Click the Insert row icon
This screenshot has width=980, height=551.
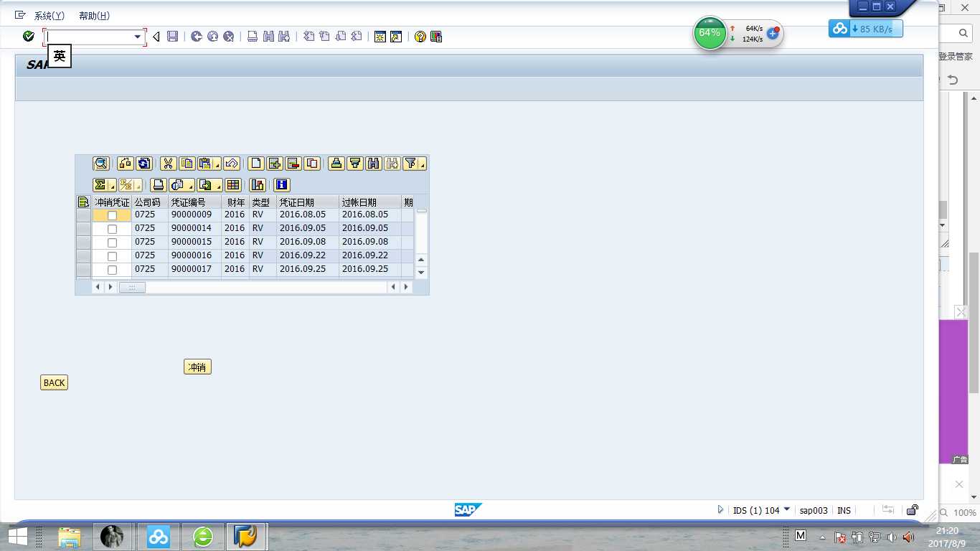pyautogui.click(x=275, y=164)
